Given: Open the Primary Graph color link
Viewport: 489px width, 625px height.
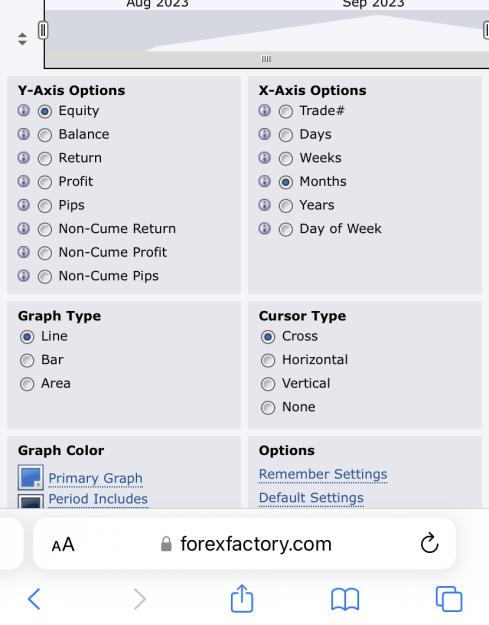Looking at the screenshot, I should pos(95,478).
